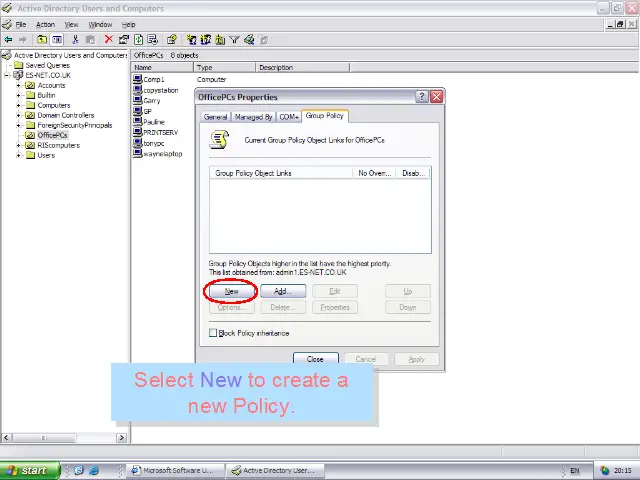Click the Create new user icon
The image size is (640, 480).
(191, 40)
